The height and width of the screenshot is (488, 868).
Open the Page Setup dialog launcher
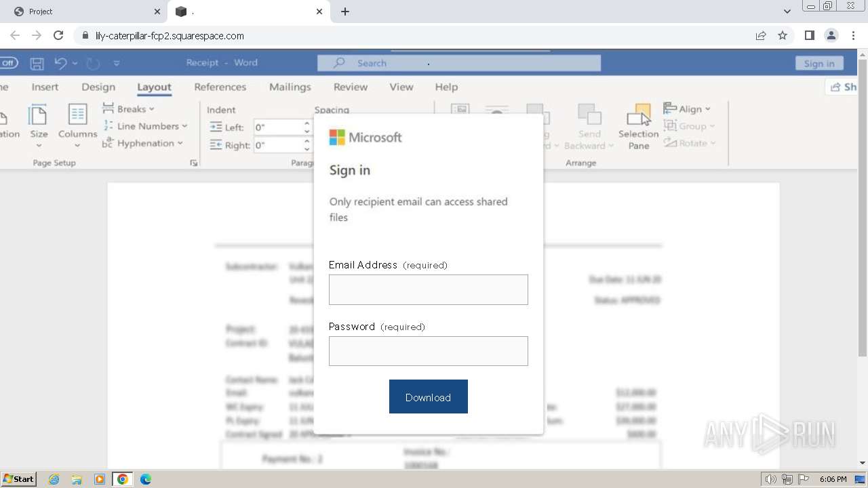click(x=194, y=163)
